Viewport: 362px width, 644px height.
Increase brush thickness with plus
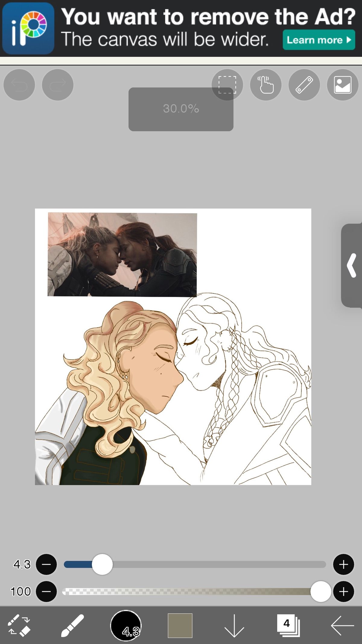tap(344, 564)
